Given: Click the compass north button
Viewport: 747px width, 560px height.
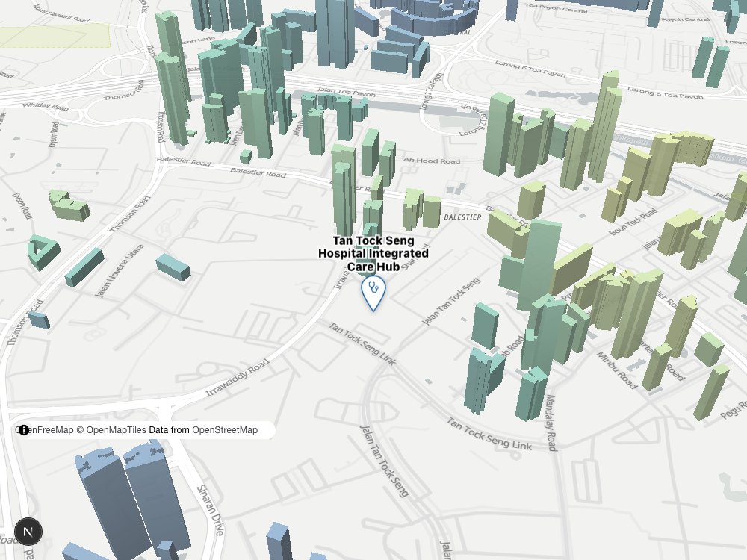Looking at the screenshot, I should pyautogui.click(x=28, y=532).
